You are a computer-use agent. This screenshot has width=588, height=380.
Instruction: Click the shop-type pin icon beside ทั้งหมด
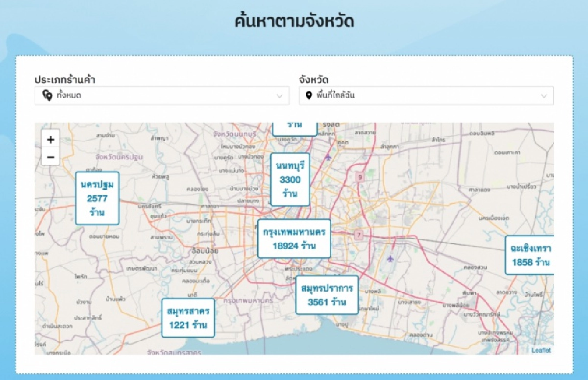[x=47, y=96]
